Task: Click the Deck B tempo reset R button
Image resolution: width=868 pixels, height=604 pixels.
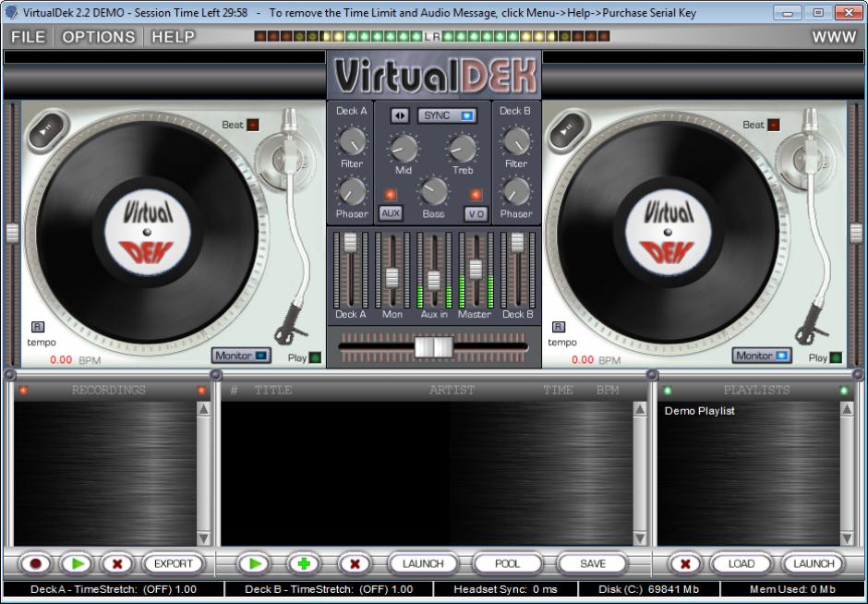Action: 559,327
